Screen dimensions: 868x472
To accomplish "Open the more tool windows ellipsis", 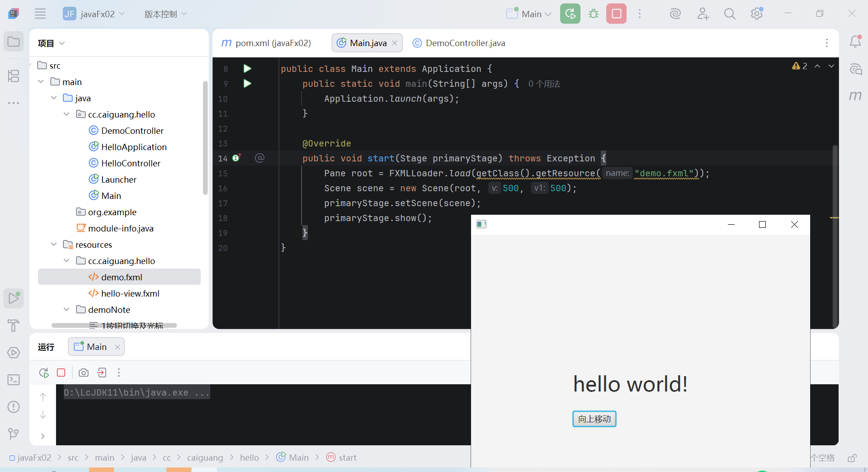I will click(14, 103).
